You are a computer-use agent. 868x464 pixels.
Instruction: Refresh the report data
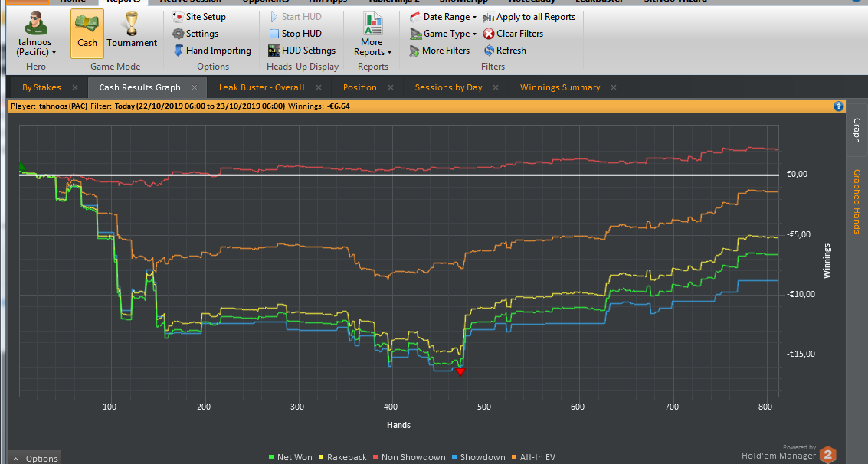pos(505,51)
